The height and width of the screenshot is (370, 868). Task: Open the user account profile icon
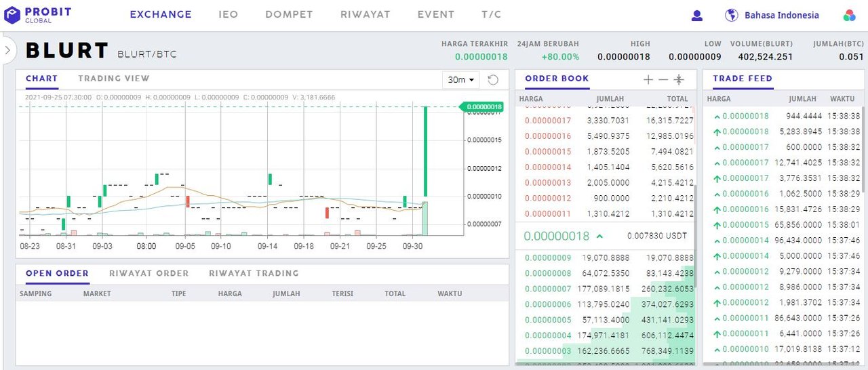point(697,16)
